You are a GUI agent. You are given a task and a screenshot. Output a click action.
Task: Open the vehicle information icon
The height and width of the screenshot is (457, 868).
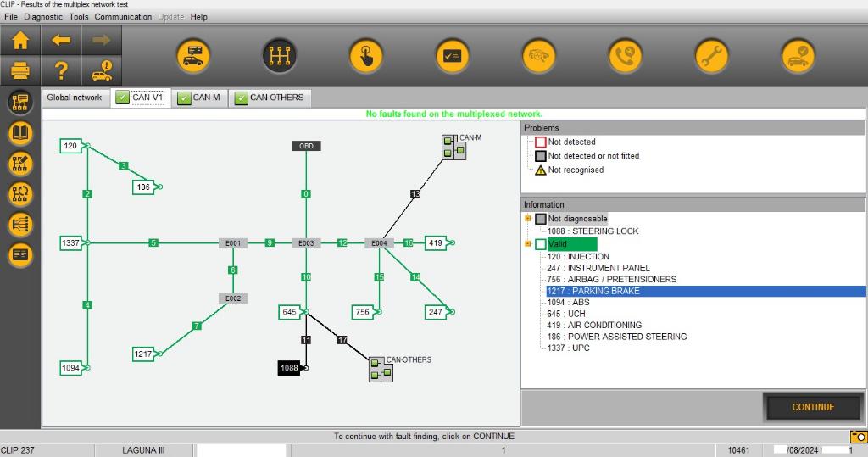tap(102, 70)
